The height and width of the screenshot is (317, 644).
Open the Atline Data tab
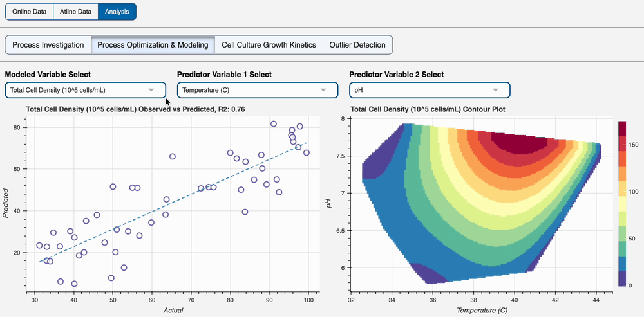[75, 12]
